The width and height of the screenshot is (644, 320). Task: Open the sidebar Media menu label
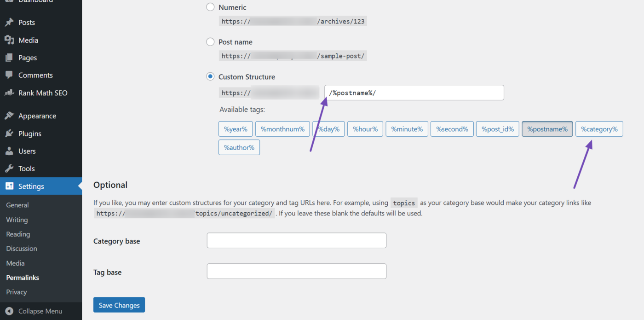[28, 40]
